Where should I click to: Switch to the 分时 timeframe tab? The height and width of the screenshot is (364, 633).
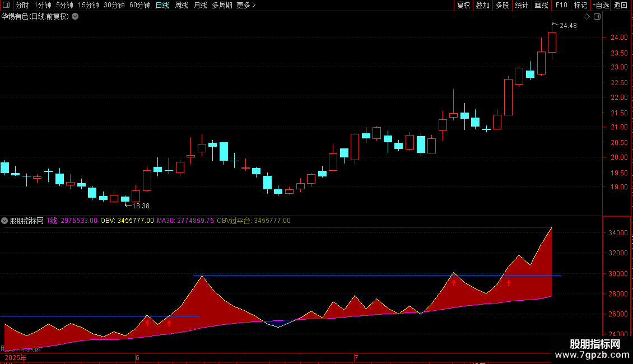(x=22, y=5)
